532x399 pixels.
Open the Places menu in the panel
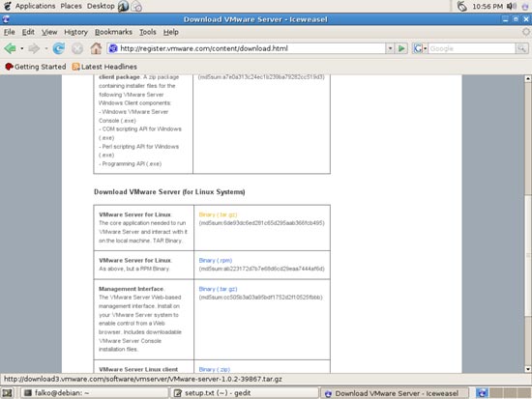click(71, 6)
